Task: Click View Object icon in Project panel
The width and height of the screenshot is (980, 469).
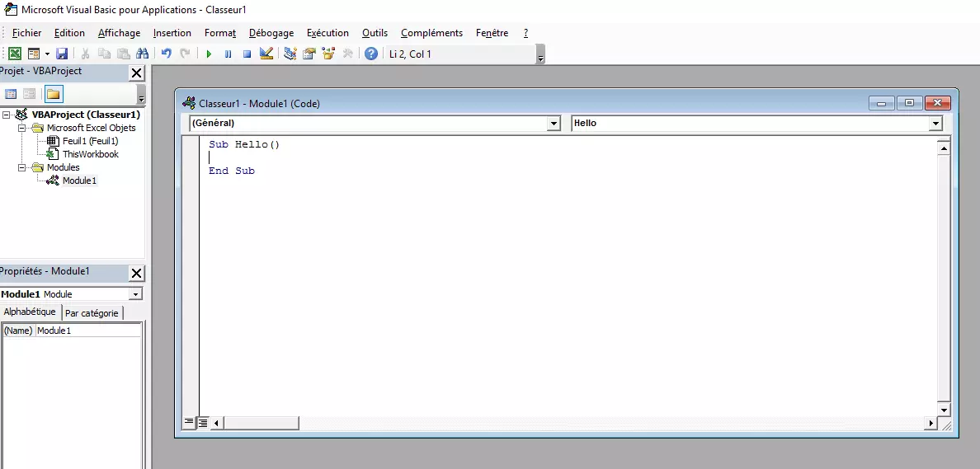Action: tap(30, 94)
